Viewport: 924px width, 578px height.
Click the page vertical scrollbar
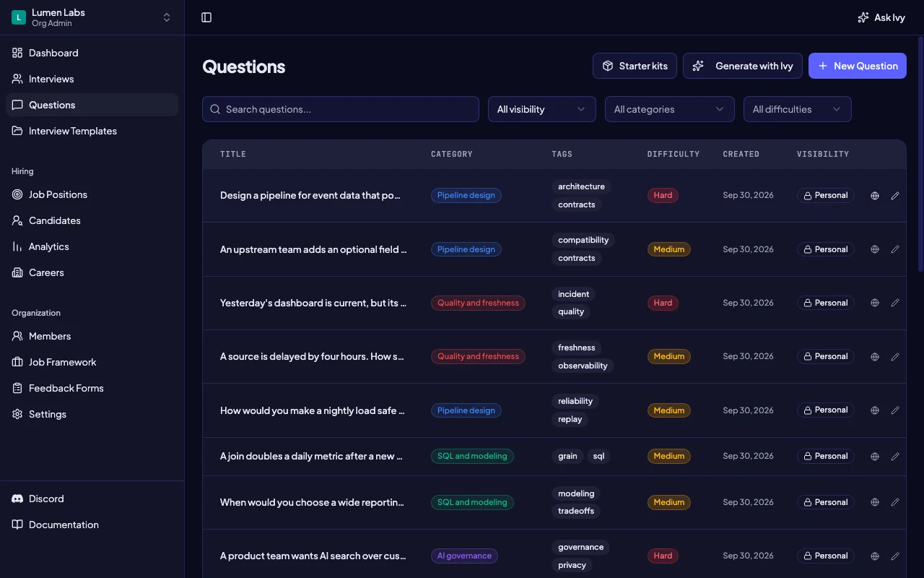(x=920, y=153)
